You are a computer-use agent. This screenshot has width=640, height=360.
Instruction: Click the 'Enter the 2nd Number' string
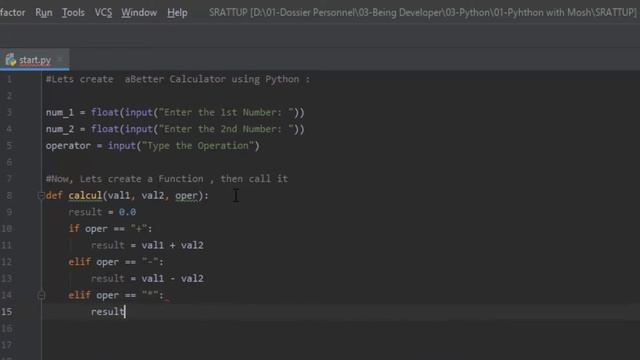pos(226,129)
